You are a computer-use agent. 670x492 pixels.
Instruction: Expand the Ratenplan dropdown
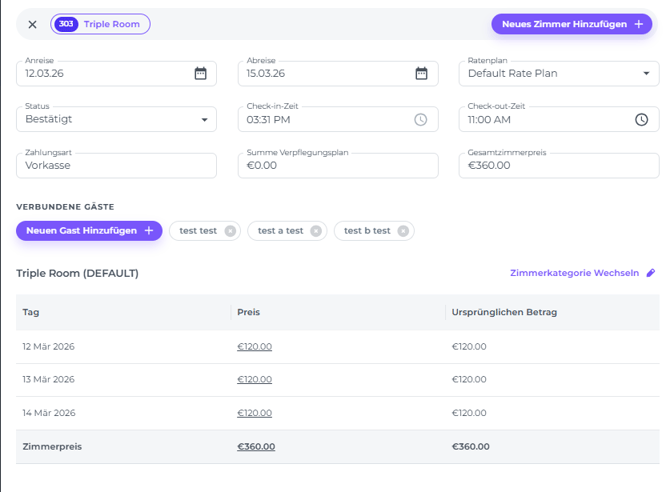click(645, 73)
